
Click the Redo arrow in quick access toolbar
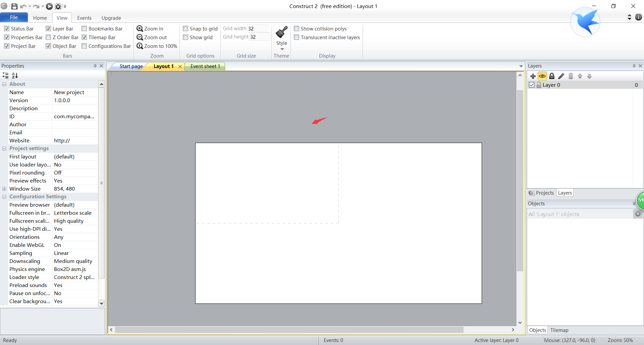click(x=36, y=6)
